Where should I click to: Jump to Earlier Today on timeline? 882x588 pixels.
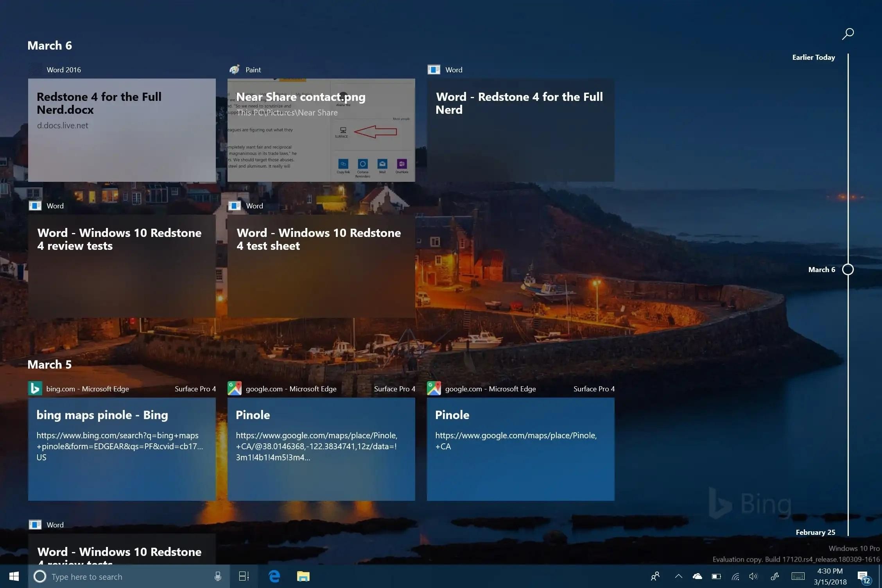pos(813,57)
